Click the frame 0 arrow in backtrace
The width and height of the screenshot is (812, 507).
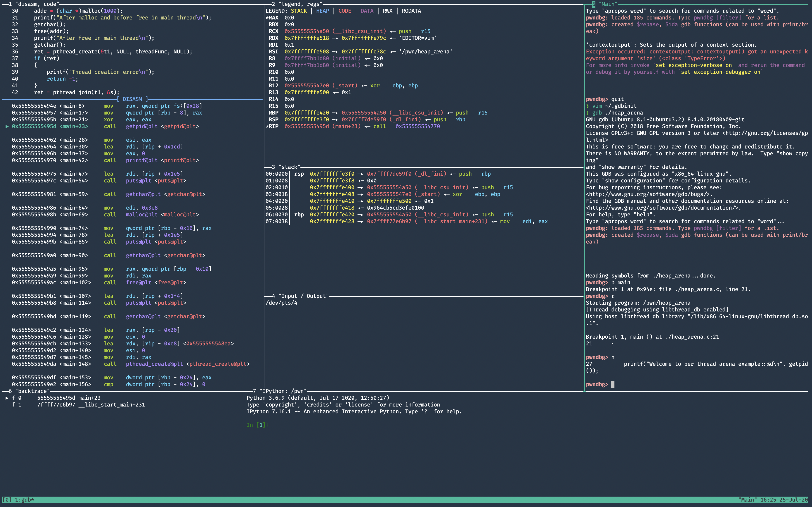pos(7,398)
